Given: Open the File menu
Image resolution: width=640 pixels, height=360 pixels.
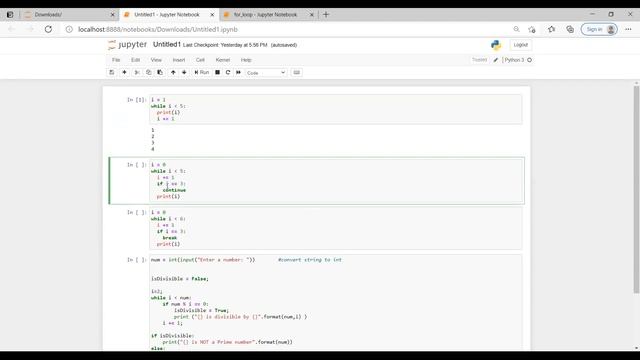Looking at the screenshot, I should tap(116, 60).
